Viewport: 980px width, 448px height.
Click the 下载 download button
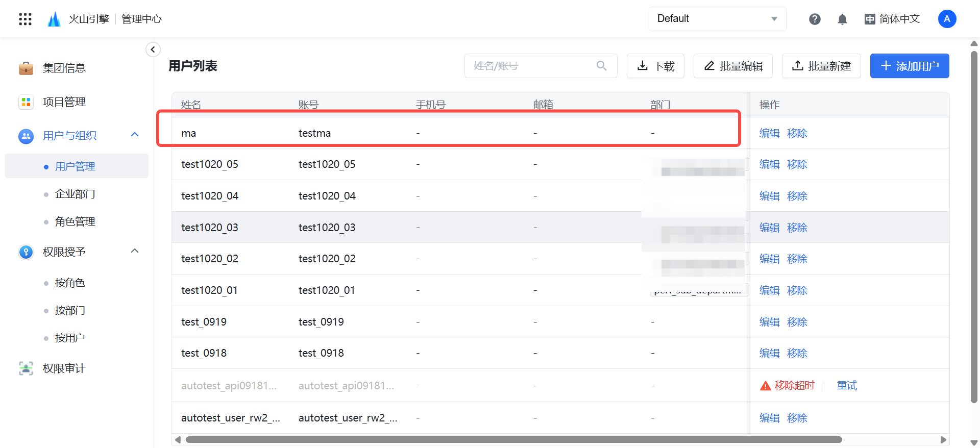click(655, 66)
